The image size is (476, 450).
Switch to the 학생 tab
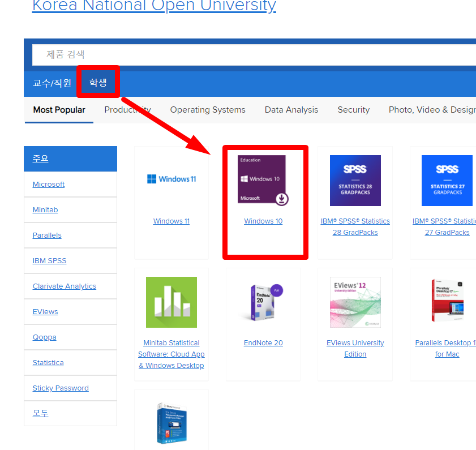pos(98,82)
